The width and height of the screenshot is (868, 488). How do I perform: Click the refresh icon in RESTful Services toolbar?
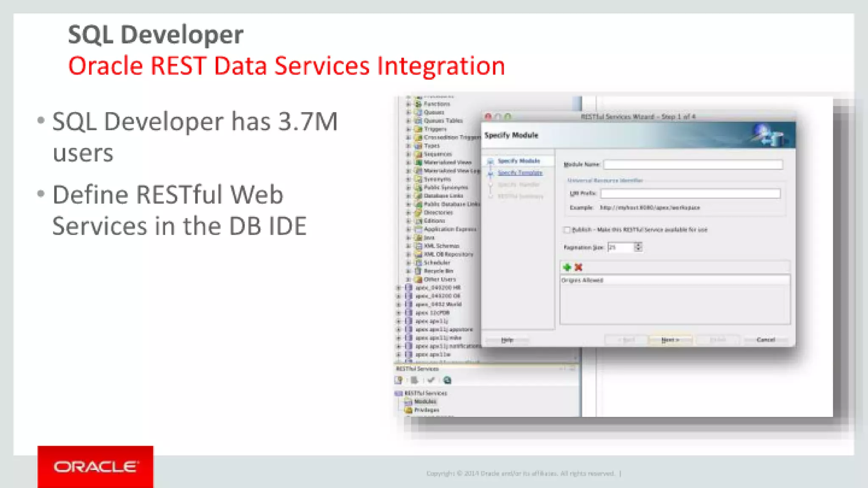pyautogui.click(x=447, y=380)
